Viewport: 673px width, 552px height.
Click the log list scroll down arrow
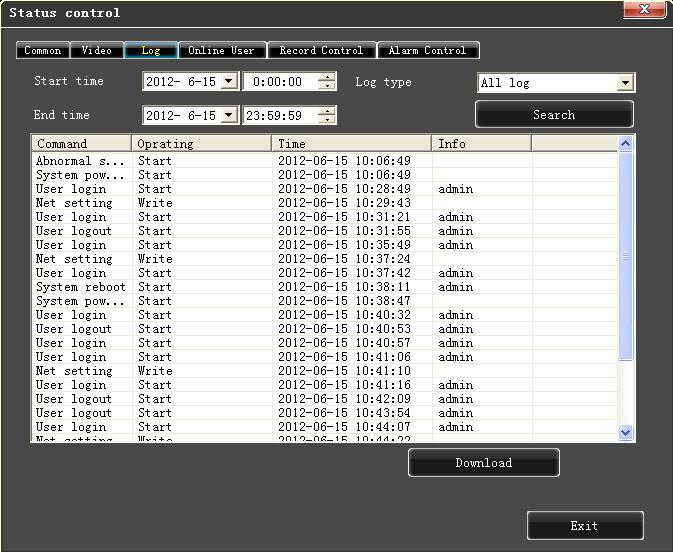click(x=625, y=433)
